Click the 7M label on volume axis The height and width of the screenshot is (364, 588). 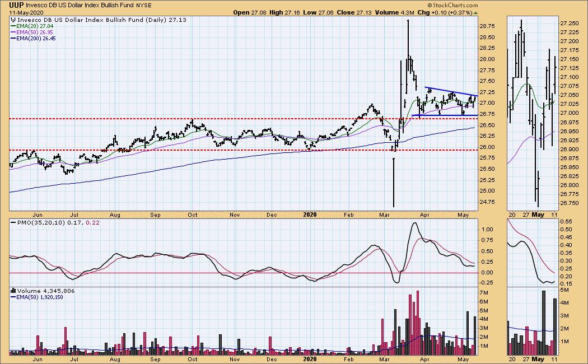(x=483, y=293)
